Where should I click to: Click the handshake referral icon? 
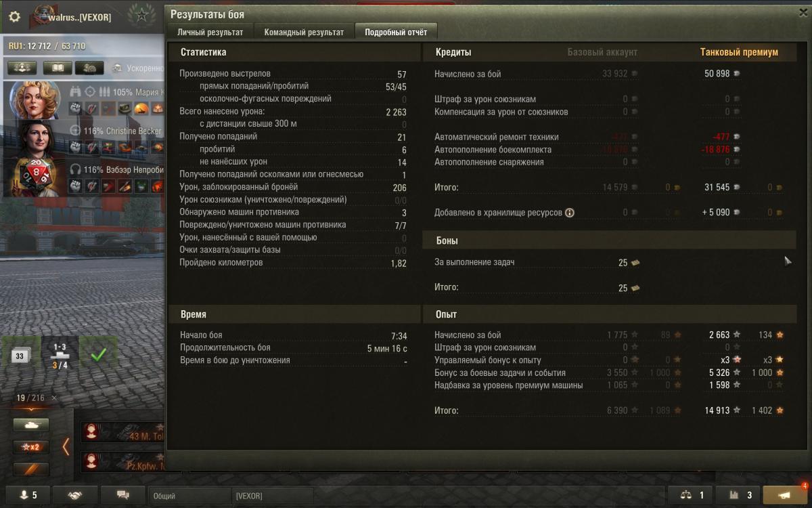(75, 495)
